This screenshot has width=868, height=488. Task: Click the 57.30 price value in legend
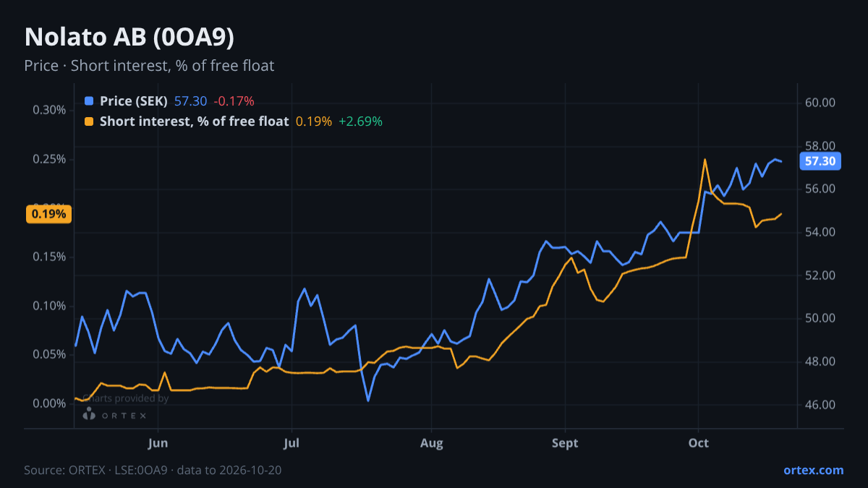point(190,101)
